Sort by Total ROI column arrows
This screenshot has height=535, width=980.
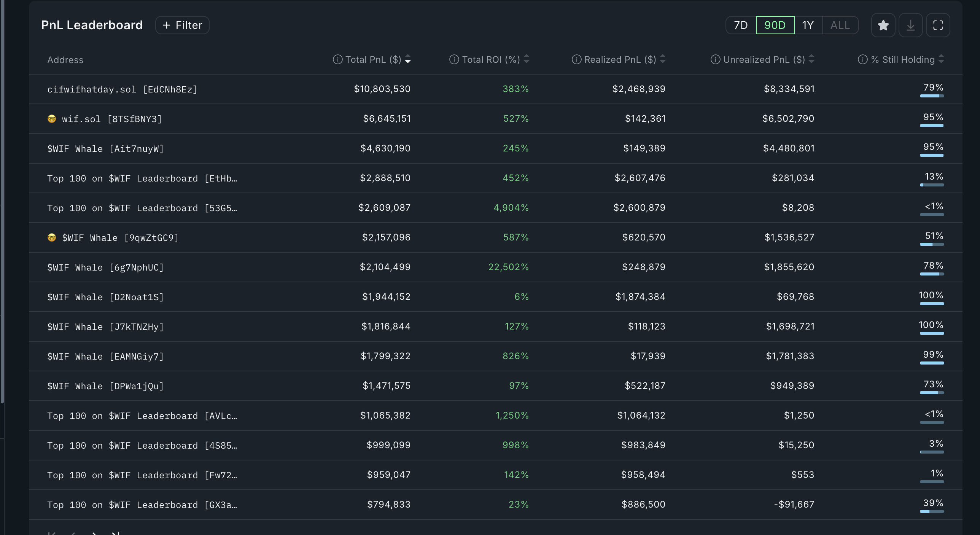click(x=527, y=59)
